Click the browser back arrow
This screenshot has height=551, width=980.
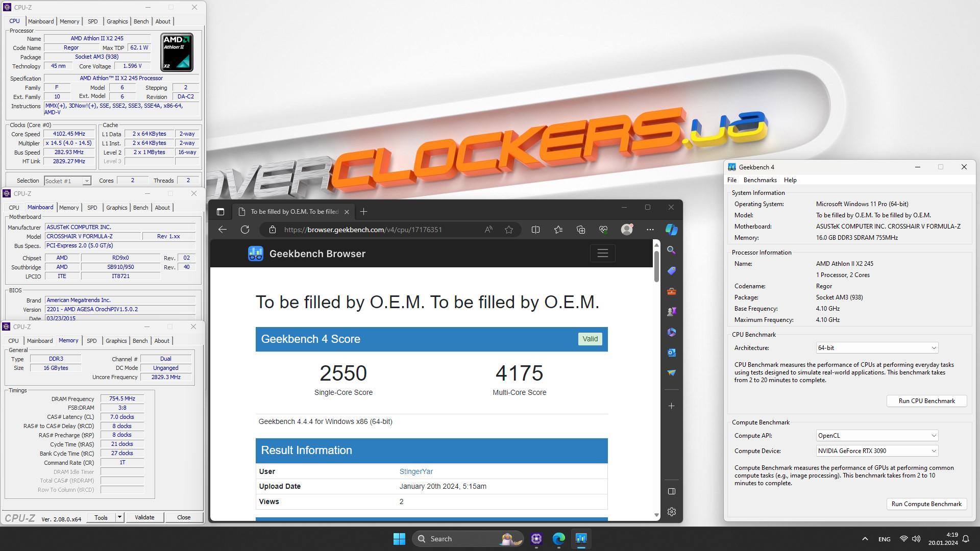coord(223,230)
